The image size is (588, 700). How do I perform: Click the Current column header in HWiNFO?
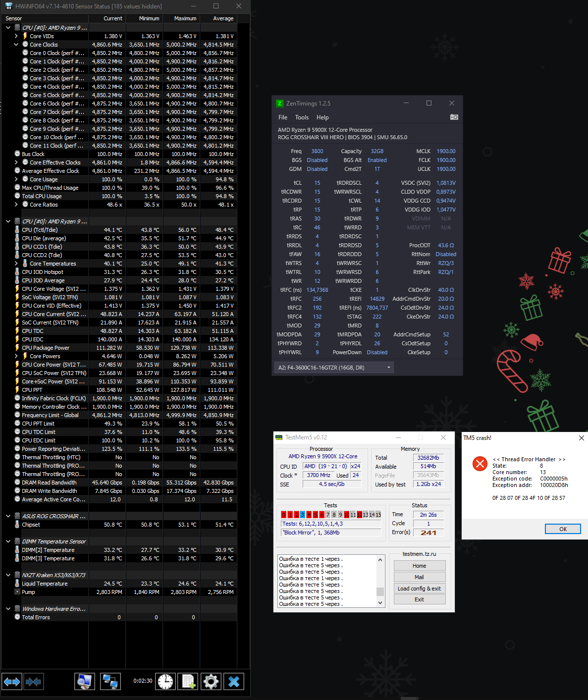[107, 18]
